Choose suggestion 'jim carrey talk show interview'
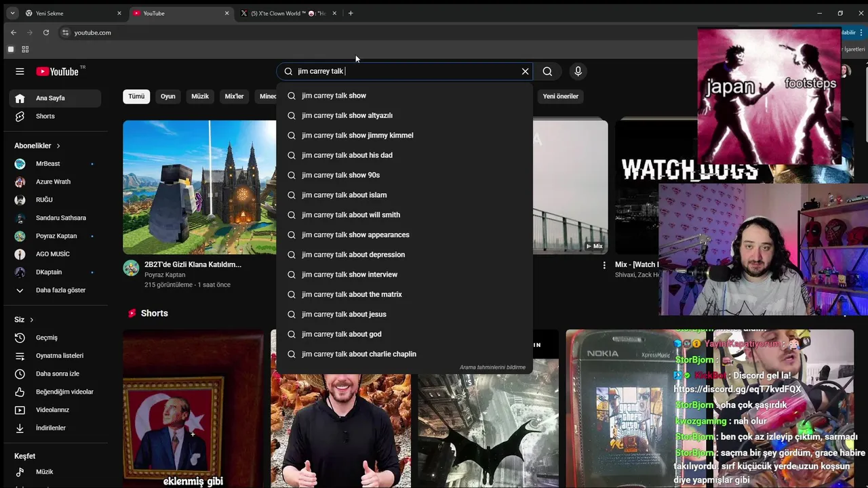The height and width of the screenshot is (488, 868). point(404,274)
